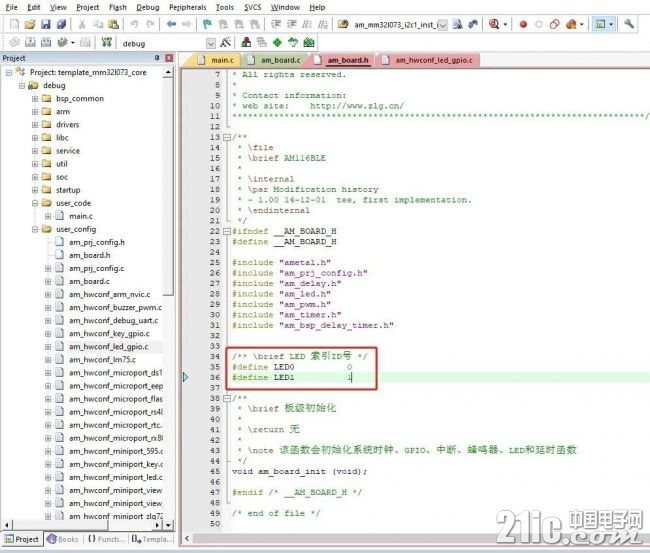The image size is (650, 553).
Task: Close the Project panel
Action: (x=169, y=58)
